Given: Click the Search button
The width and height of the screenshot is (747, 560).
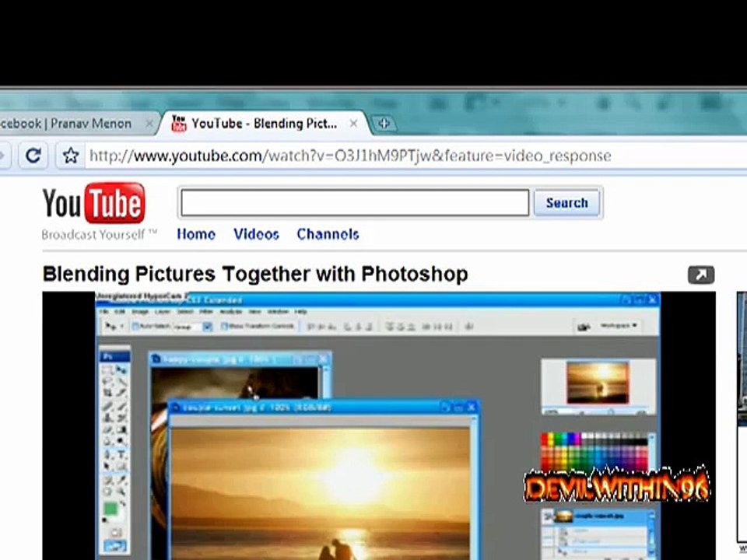Looking at the screenshot, I should (x=567, y=203).
